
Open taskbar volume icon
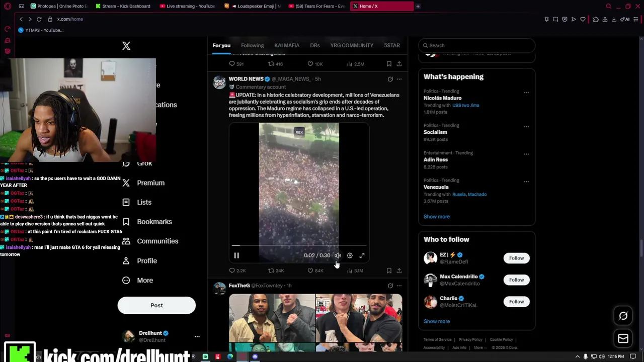(x=601, y=357)
